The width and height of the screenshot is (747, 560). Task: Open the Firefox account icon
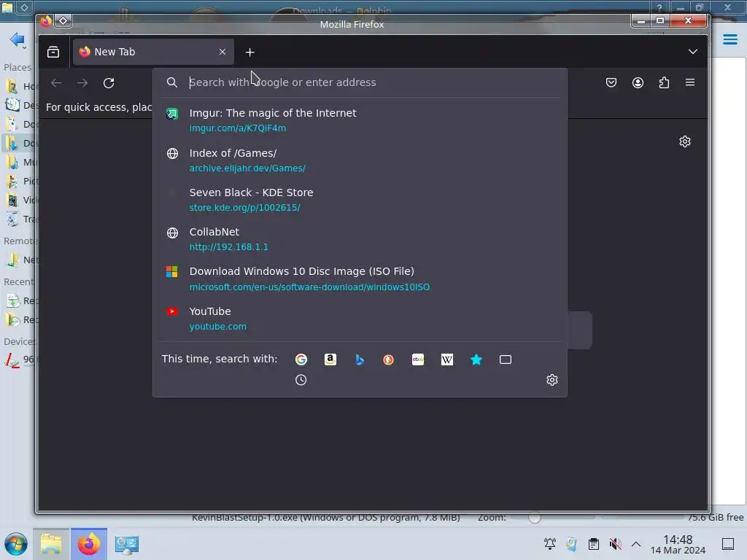(x=638, y=83)
